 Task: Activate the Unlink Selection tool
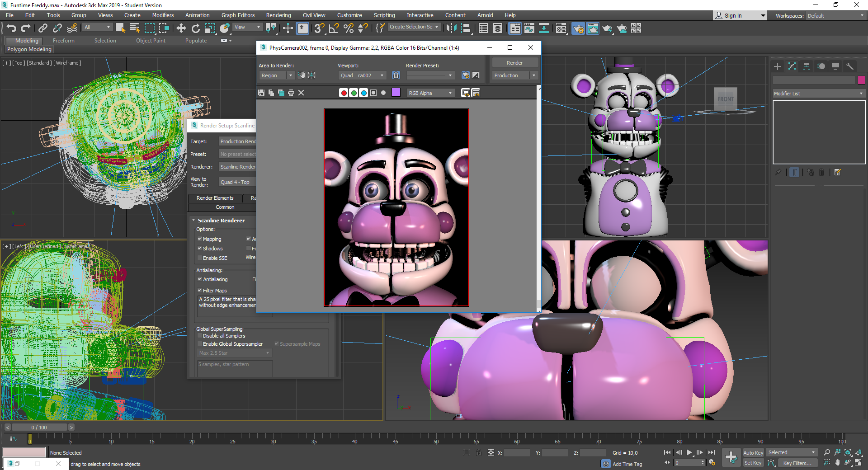point(57,28)
